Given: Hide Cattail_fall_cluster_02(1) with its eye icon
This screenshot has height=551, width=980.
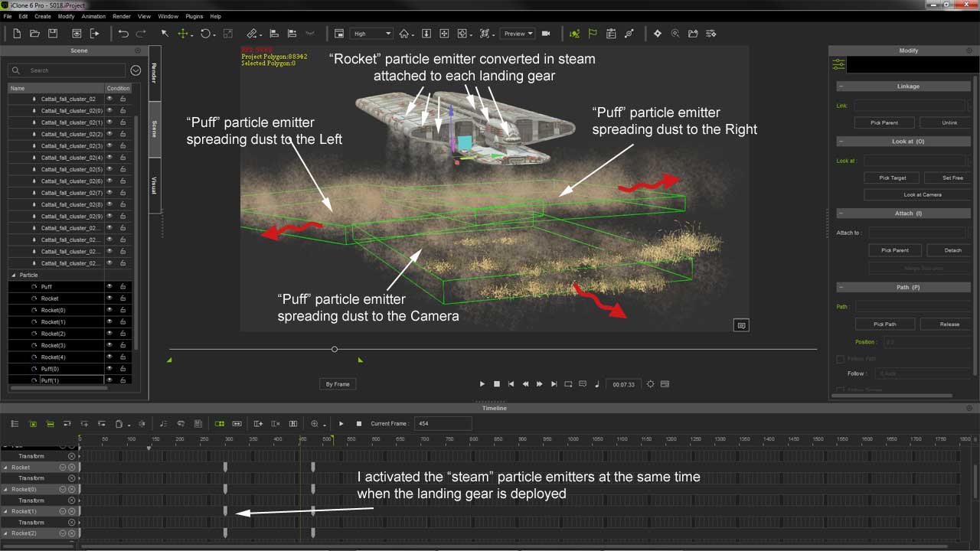Looking at the screenshot, I should click(109, 122).
